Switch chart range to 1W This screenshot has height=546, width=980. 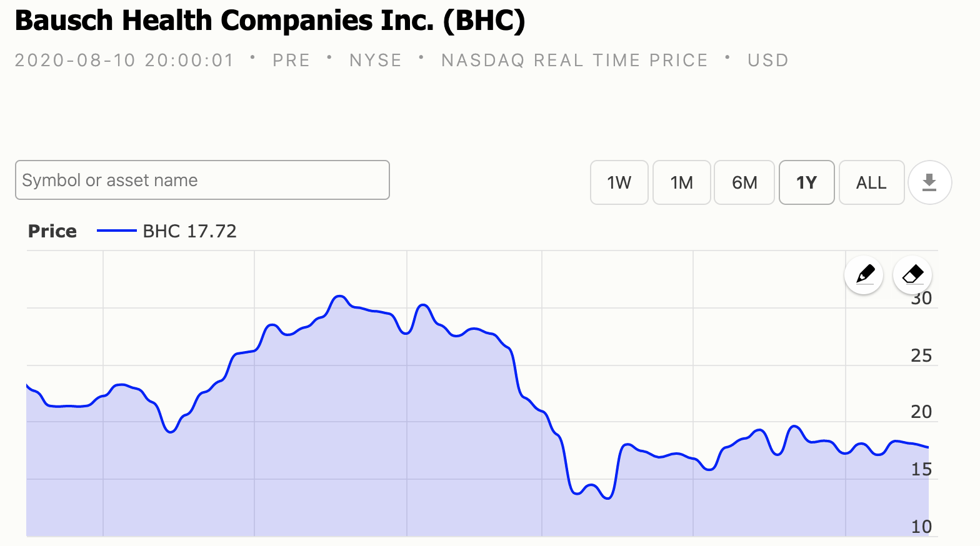[619, 182]
